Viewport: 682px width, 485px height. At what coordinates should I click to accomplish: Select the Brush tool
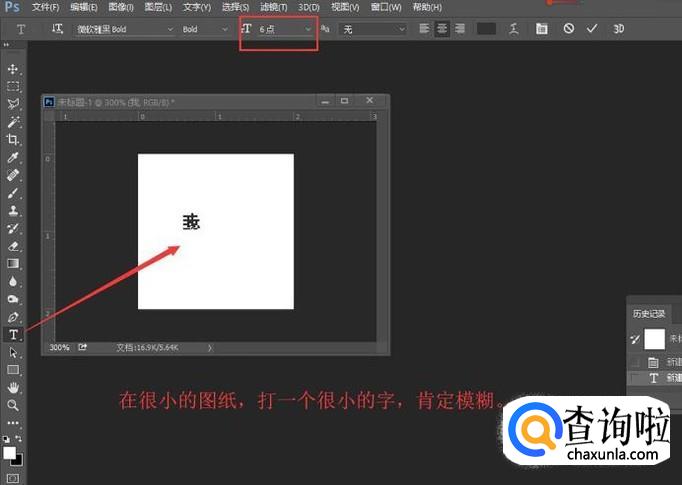click(13, 193)
